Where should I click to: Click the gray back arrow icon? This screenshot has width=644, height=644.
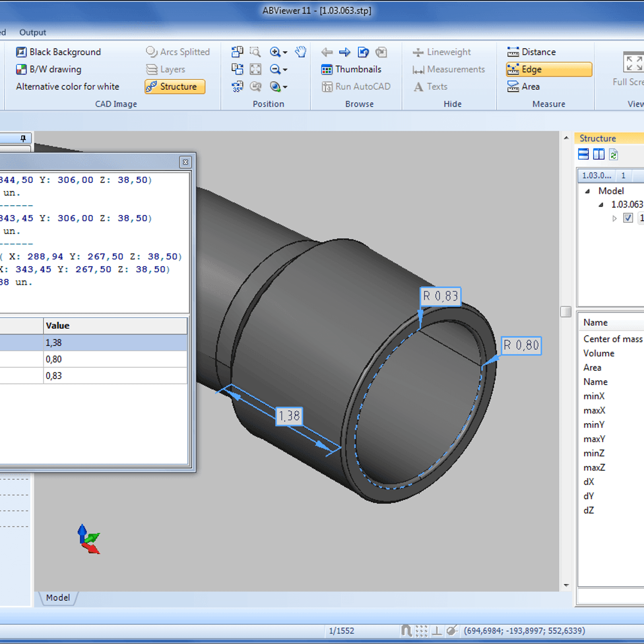[327, 52]
